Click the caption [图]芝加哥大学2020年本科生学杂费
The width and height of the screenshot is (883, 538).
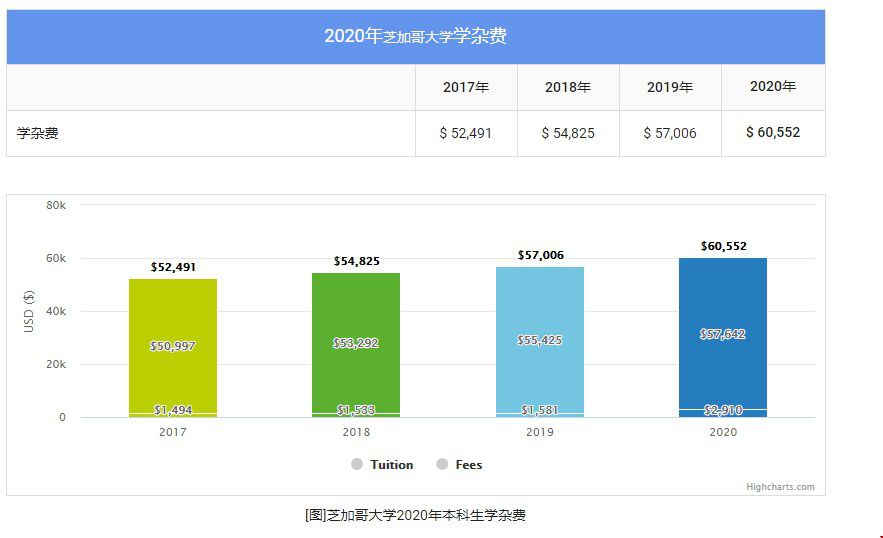pos(415,515)
